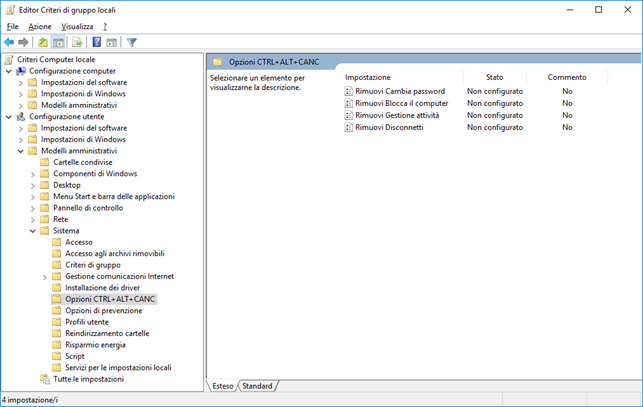The height and width of the screenshot is (407, 643).
Task: Collapse the Configurazione utente node
Action: tap(9, 117)
